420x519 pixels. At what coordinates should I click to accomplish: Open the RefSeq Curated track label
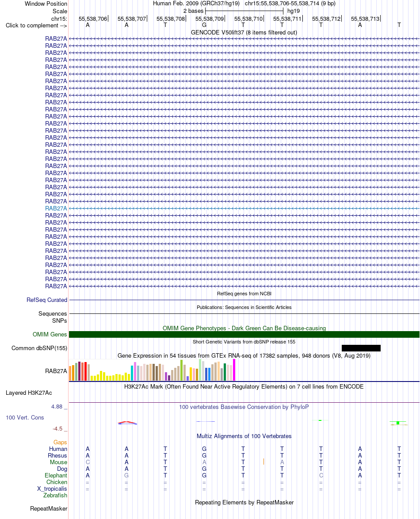coord(47,300)
